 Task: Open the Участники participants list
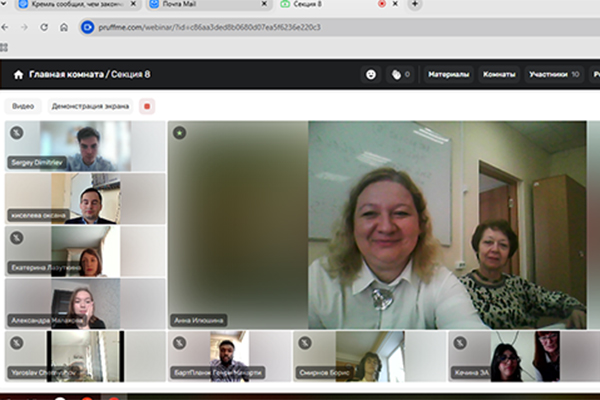(x=554, y=74)
